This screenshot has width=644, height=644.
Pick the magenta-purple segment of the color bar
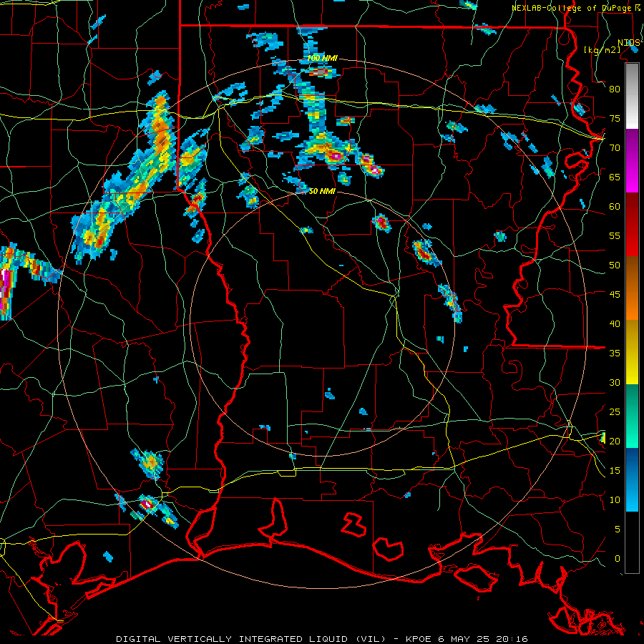click(x=632, y=160)
